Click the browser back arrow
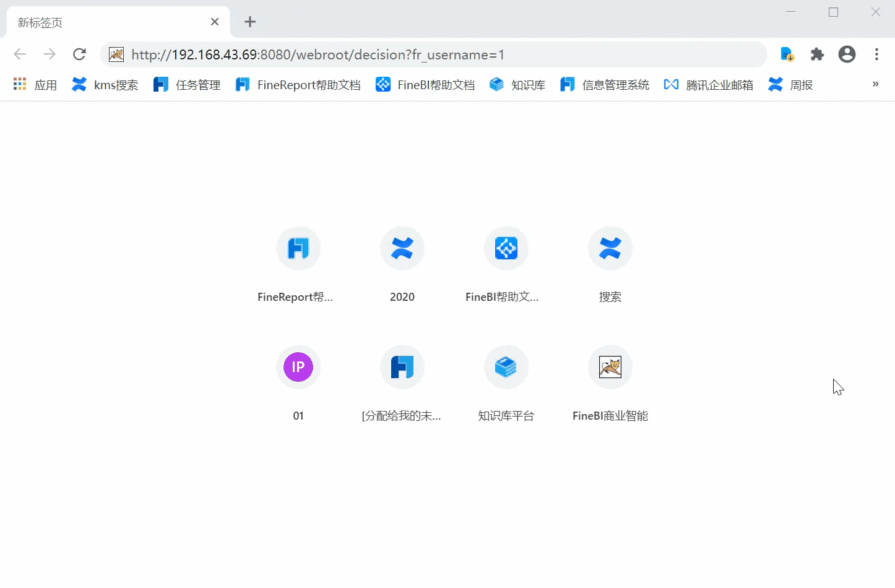 pyautogui.click(x=20, y=54)
